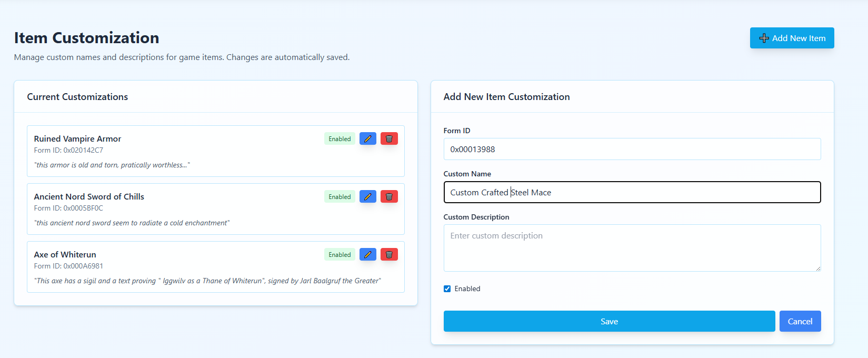The width and height of the screenshot is (868, 358).
Task: Click pencil icon for Ancient Nord Sword
Action: click(368, 197)
